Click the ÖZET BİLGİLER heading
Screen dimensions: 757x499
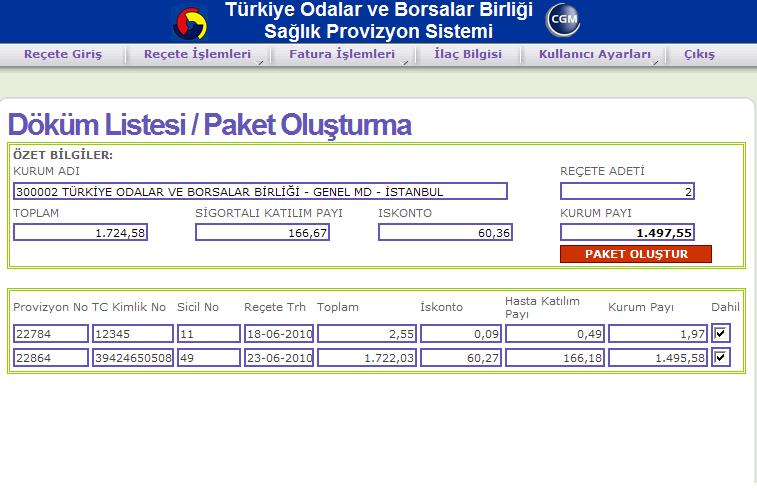click(x=63, y=155)
